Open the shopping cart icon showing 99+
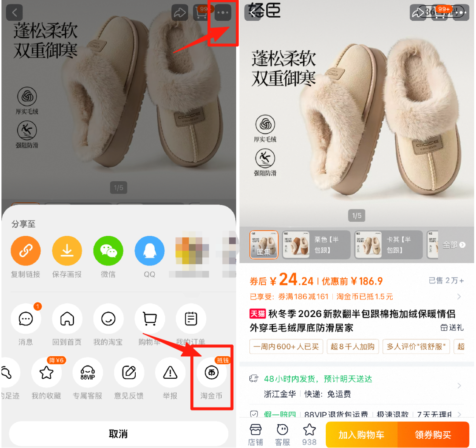The height and width of the screenshot is (448, 476). coord(201,12)
